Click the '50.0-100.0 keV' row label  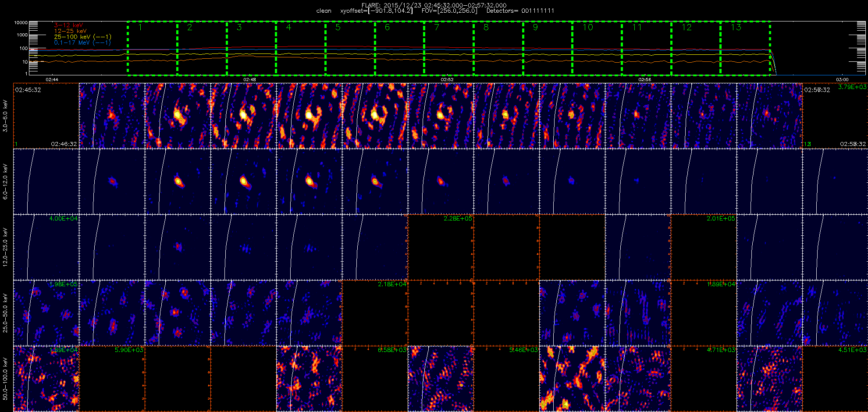(x=5, y=378)
